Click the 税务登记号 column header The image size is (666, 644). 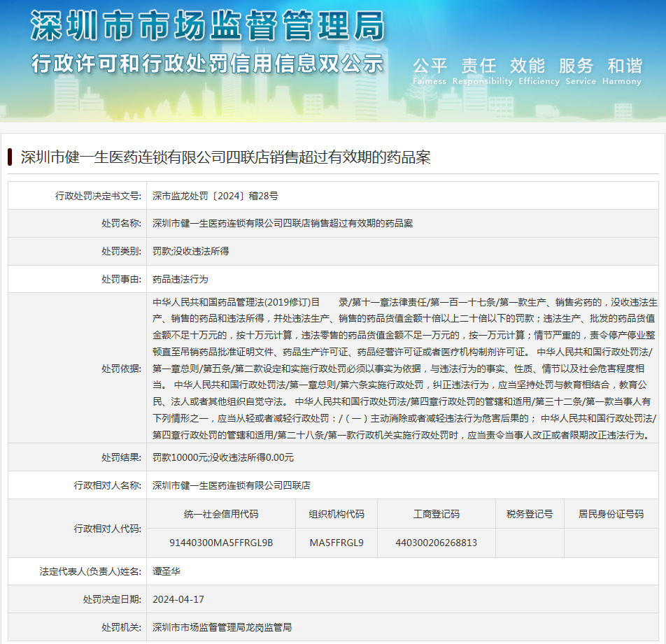(x=530, y=514)
